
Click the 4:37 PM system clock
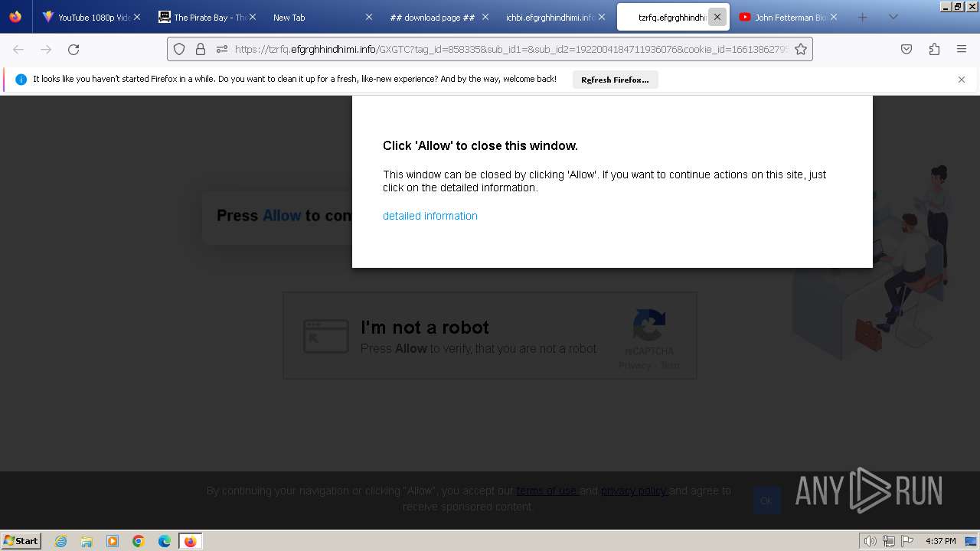[x=940, y=541]
